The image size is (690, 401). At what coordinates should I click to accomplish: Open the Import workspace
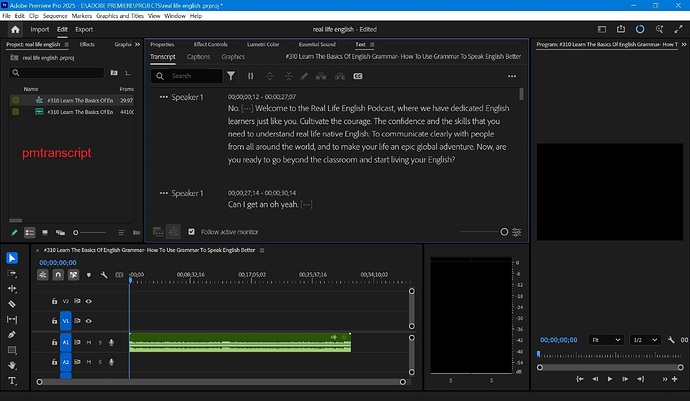pyautogui.click(x=40, y=29)
